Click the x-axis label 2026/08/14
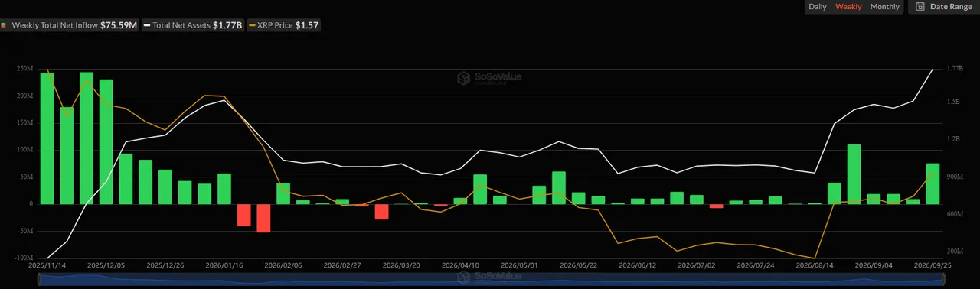This screenshot has height=289, width=980. pyautogui.click(x=815, y=265)
